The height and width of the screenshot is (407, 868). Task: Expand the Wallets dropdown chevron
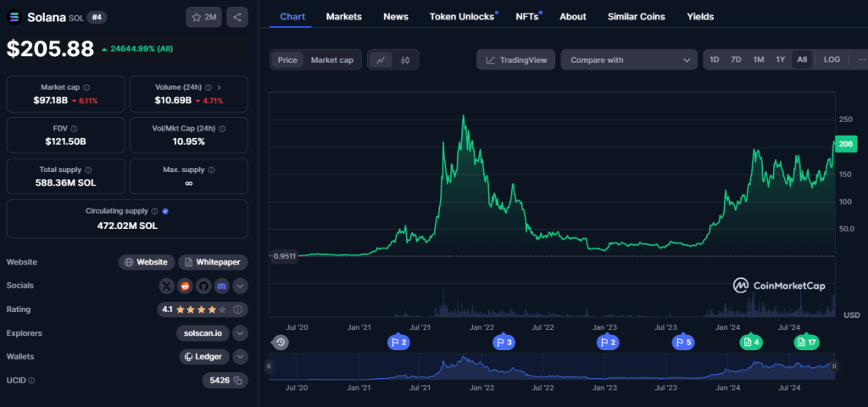pyautogui.click(x=240, y=357)
